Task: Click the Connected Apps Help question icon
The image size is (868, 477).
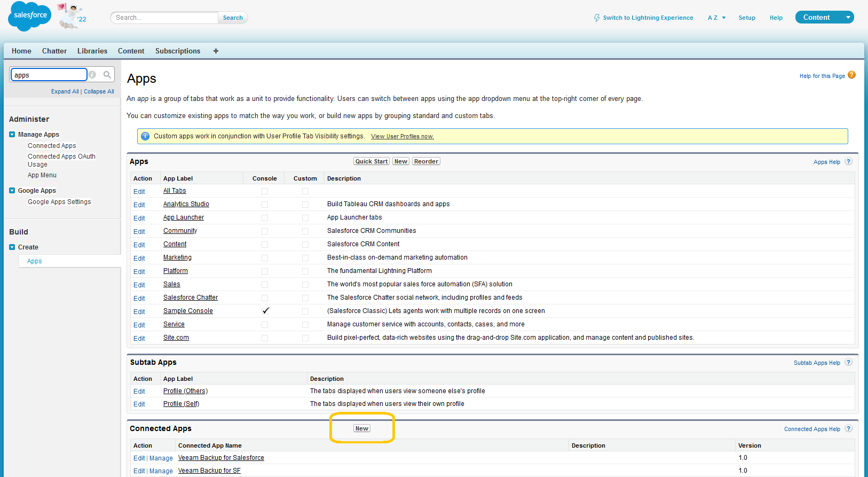Action: (849, 428)
